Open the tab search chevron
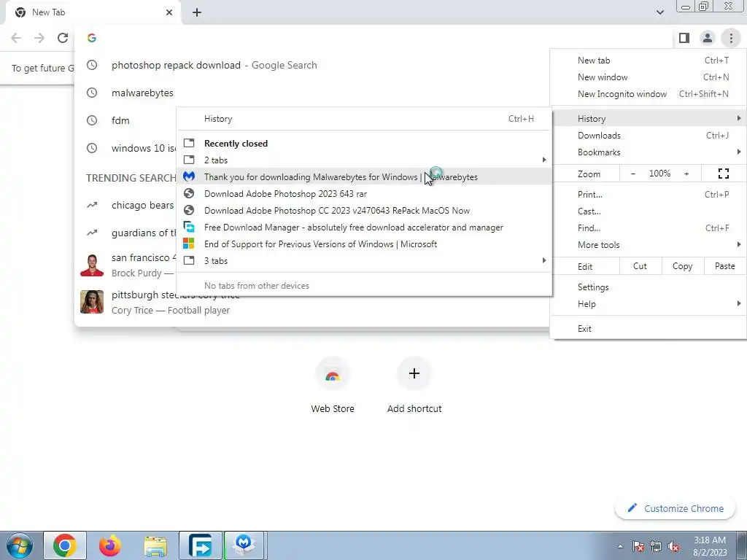 pos(659,12)
